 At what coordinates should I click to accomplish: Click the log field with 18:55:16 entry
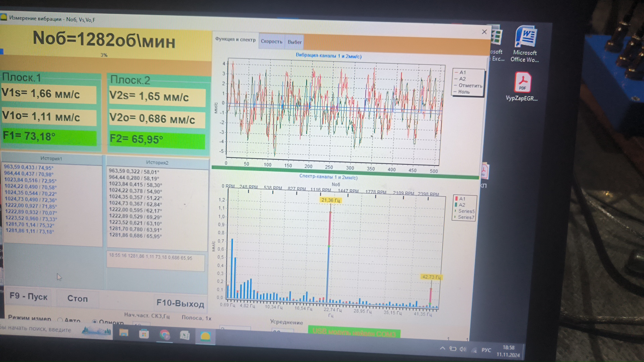click(x=156, y=260)
